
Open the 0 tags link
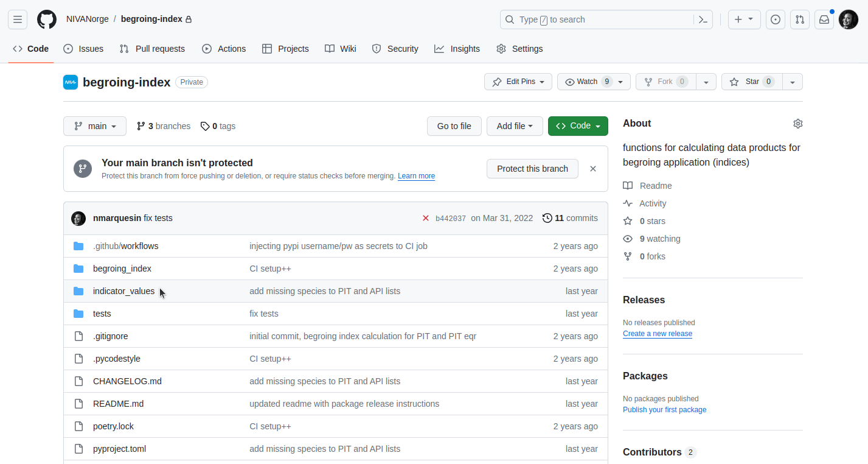tap(218, 126)
